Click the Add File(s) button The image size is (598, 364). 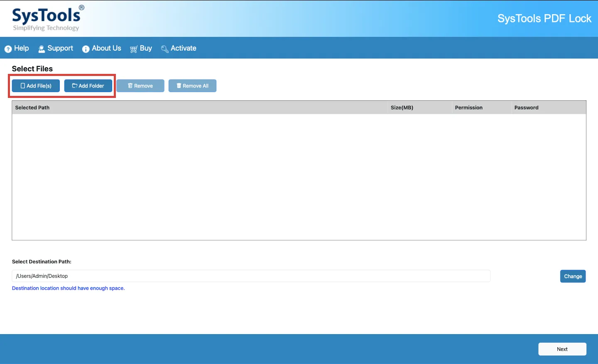pos(36,86)
